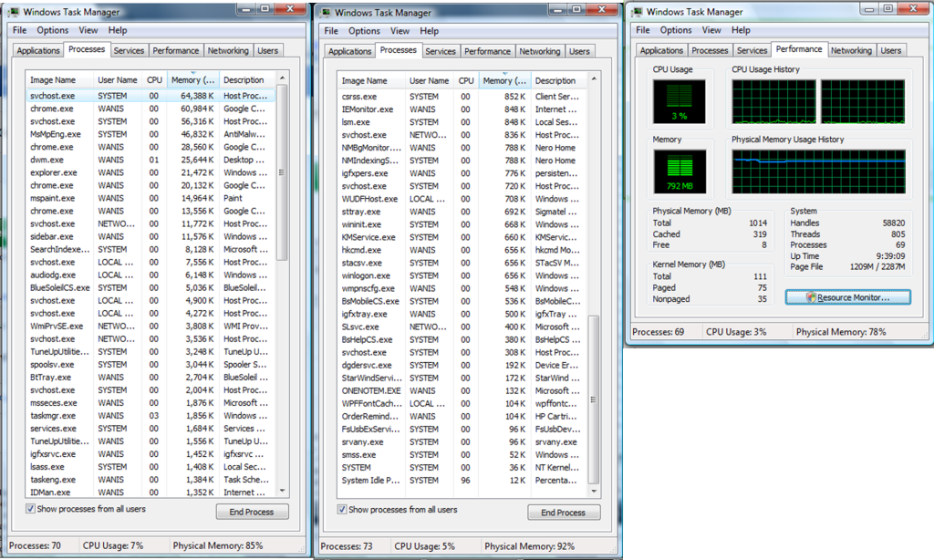Viewport: 934px width, 560px height.
Task: Select the KMService.exe process row
Action: pyautogui.click(x=462, y=237)
